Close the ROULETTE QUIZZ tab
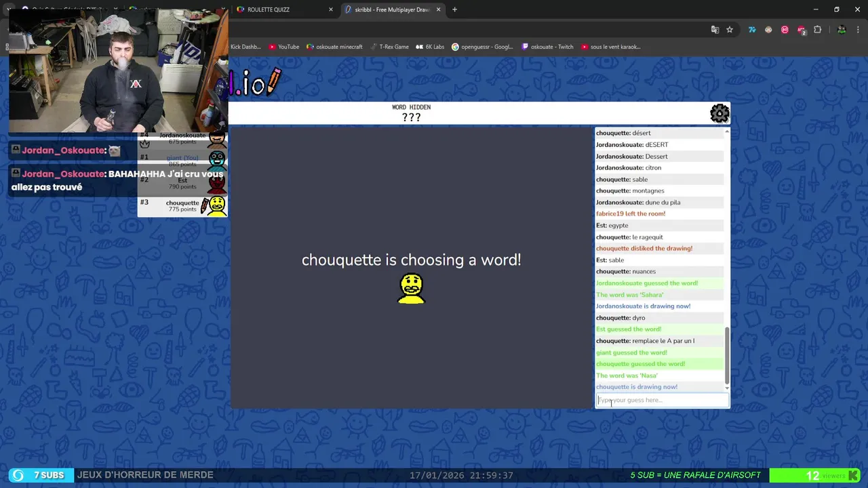868x488 pixels. coord(331,9)
